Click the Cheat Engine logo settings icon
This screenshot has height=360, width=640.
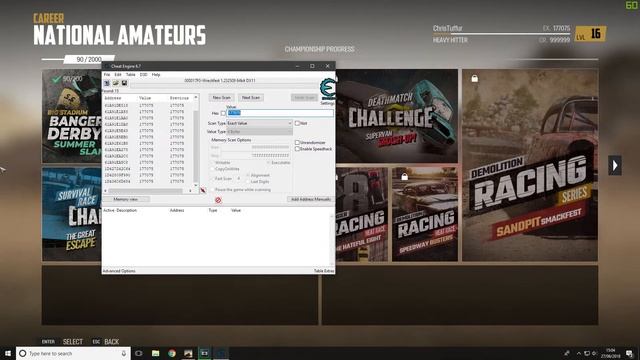327,89
